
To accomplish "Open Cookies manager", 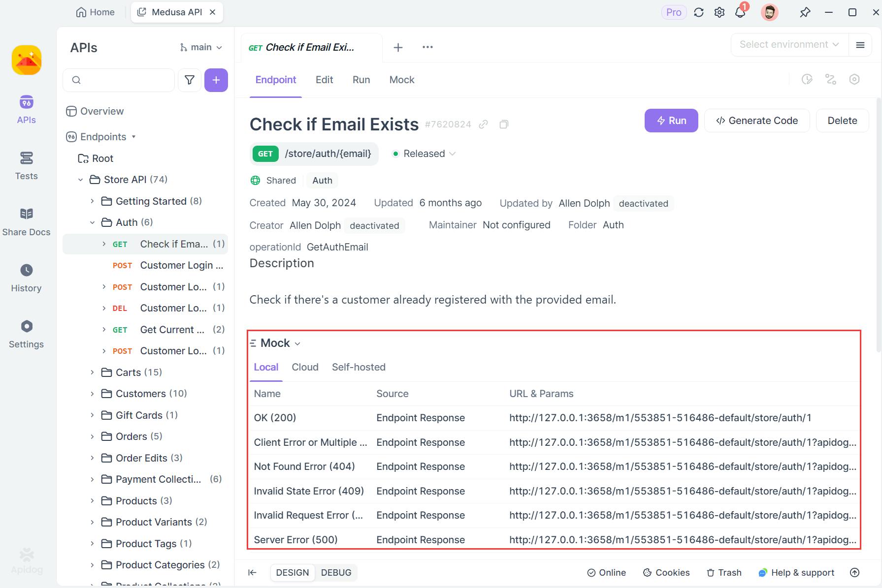I will point(666,573).
